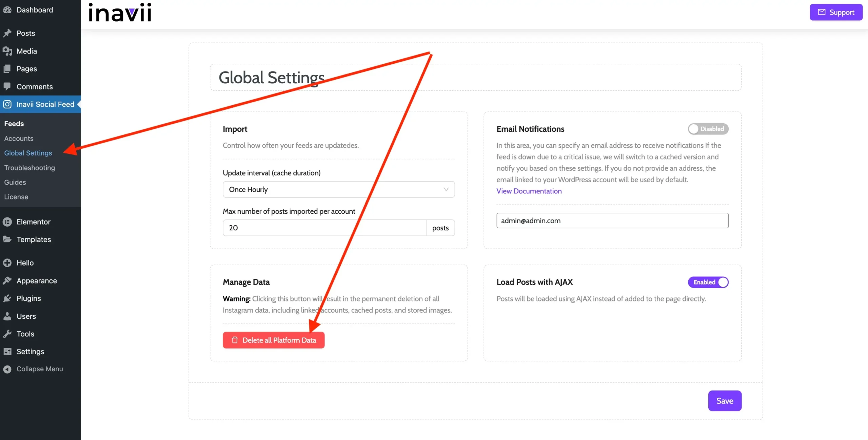Click the Comments bubble icon
The width and height of the screenshot is (868, 440).
click(7, 86)
